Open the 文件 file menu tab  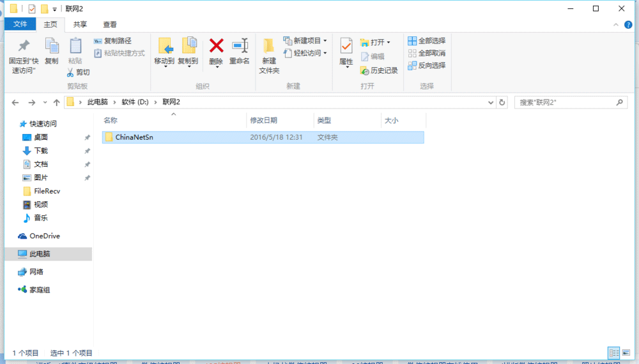(20, 24)
